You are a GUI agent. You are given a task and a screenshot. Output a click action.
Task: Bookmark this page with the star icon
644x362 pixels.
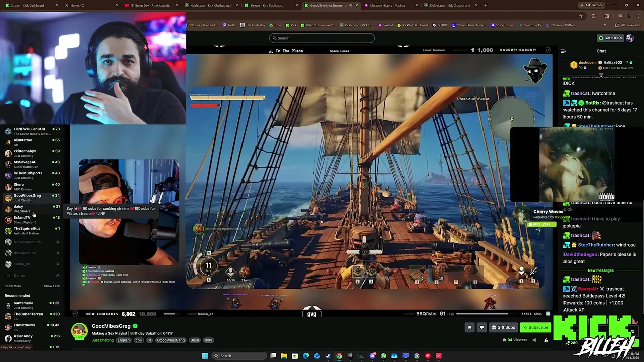(581, 16)
